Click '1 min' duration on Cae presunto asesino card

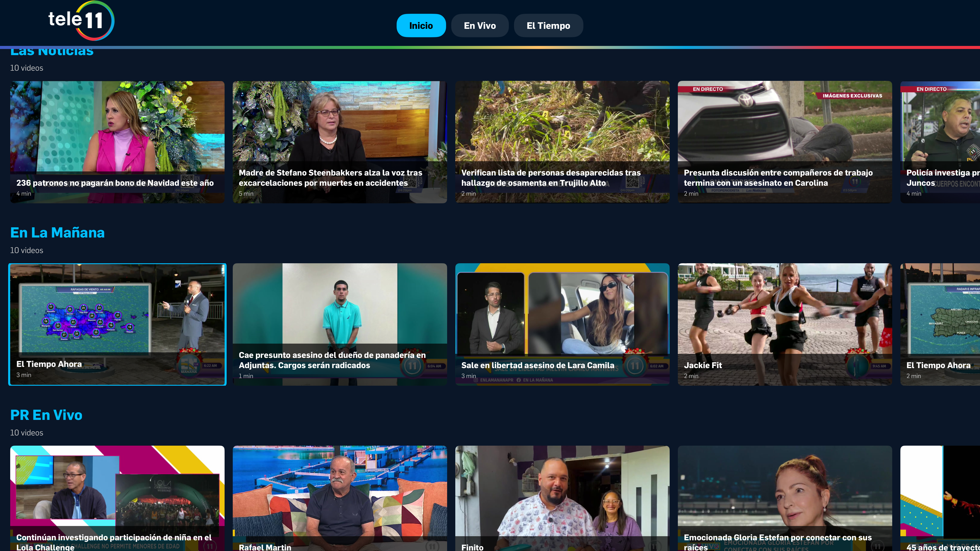[246, 376]
